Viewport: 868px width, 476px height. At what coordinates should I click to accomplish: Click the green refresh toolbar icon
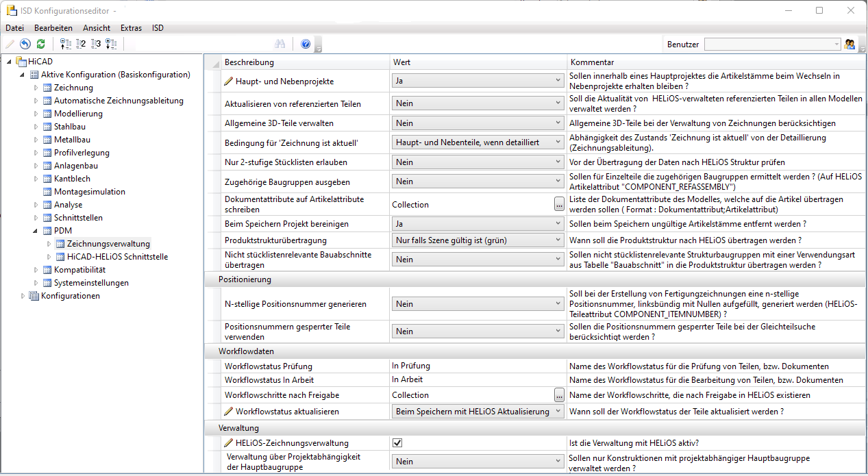(x=40, y=44)
